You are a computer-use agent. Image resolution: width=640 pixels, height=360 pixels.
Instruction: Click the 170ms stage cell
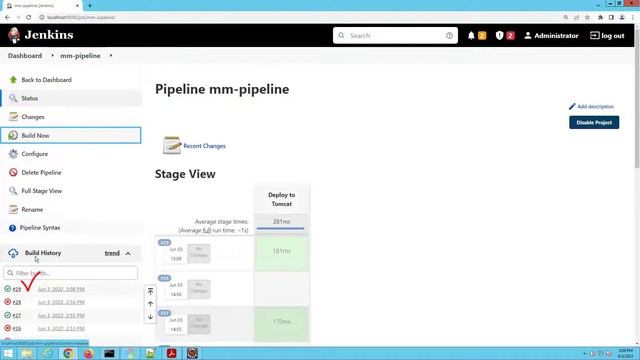pos(281,324)
